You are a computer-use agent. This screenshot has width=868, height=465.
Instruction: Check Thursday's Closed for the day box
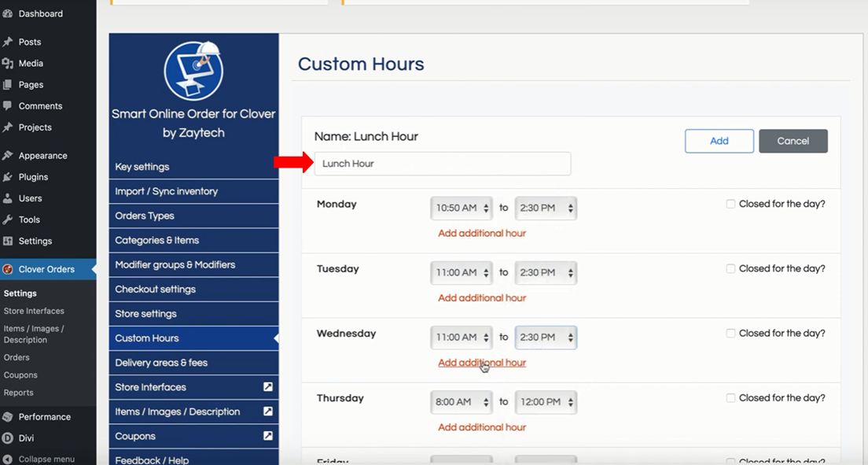pos(730,398)
